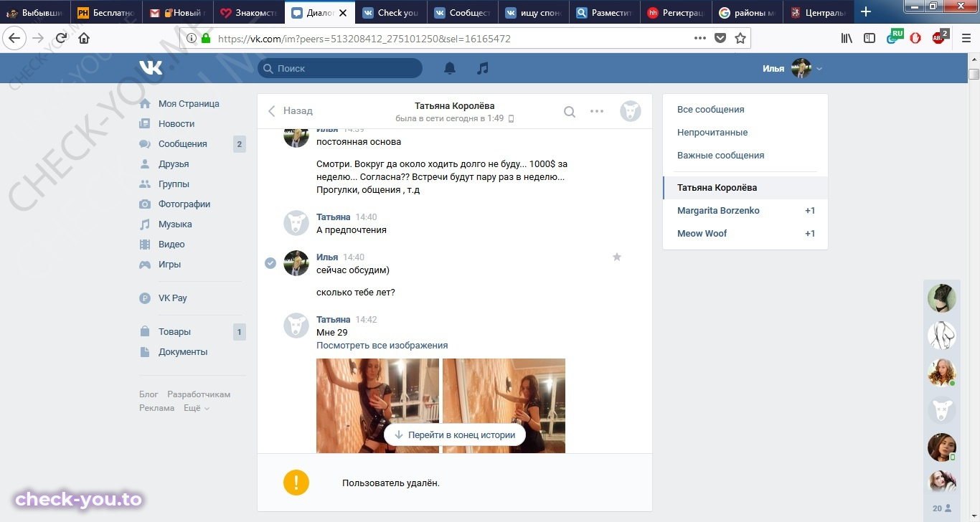Bookmark this page with star icon
This screenshot has height=522, width=980.
[740, 38]
